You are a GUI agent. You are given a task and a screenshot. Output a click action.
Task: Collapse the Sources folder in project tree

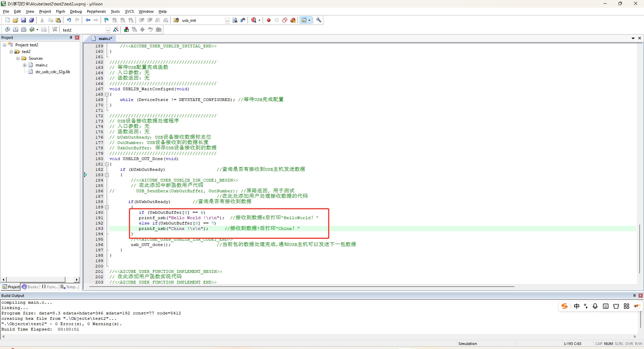[18, 58]
